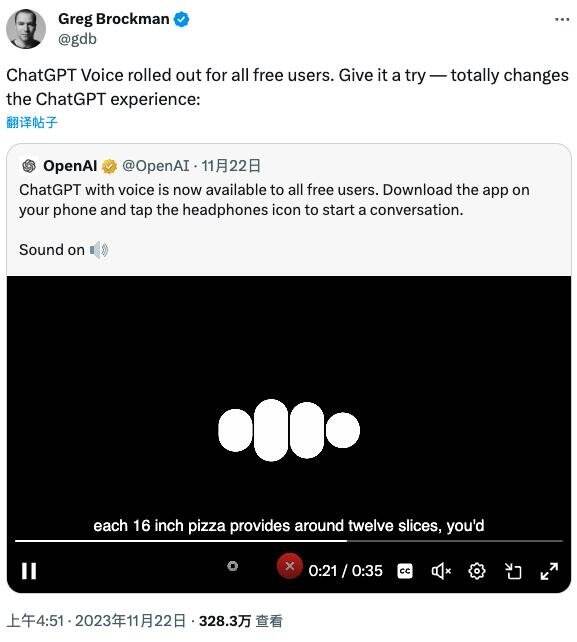Seek on the video progress bar
This screenshot has width=577, height=642.
[x=289, y=541]
